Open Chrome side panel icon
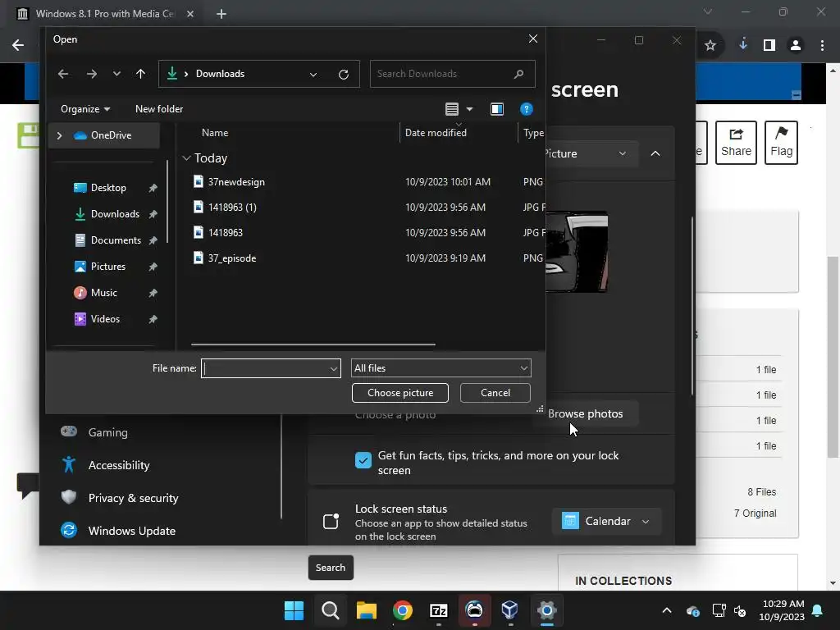 click(x=769, y=46)
